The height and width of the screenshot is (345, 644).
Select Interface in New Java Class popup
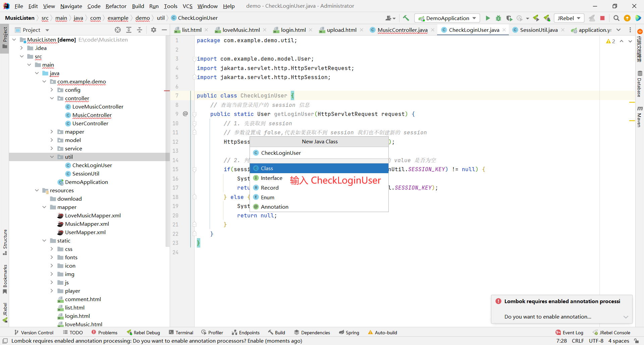[271, 178]
